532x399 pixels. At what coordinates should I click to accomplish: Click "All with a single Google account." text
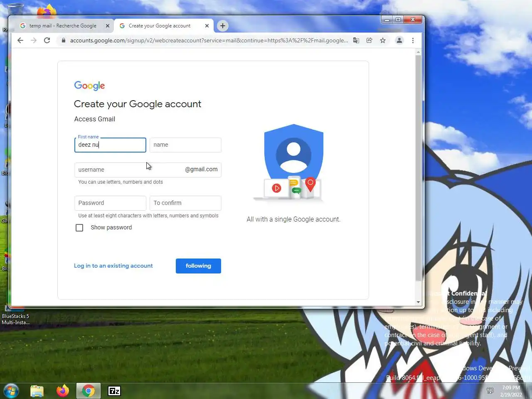tap(293, 219)
